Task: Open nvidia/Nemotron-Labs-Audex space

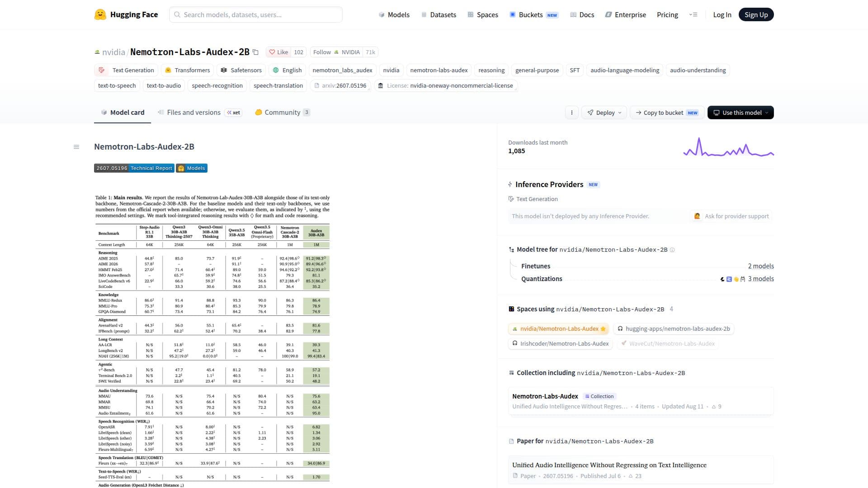Action: (559, 329)
